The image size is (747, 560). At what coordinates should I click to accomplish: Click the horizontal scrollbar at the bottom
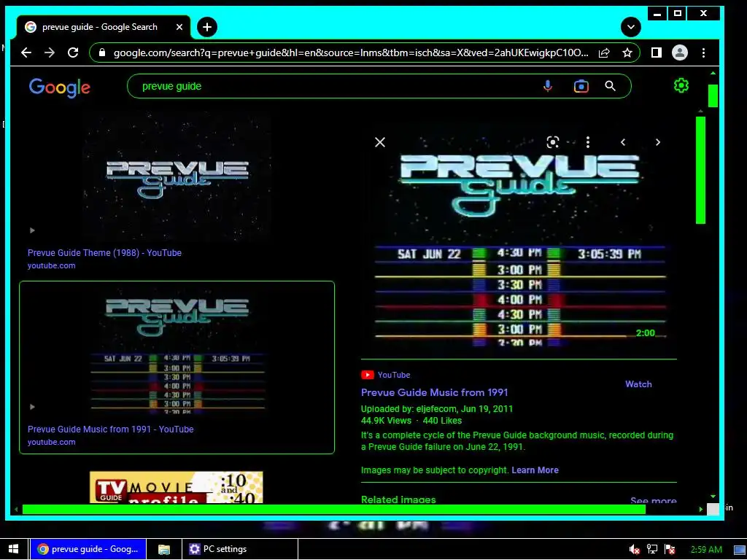click(x=333, y=510)
